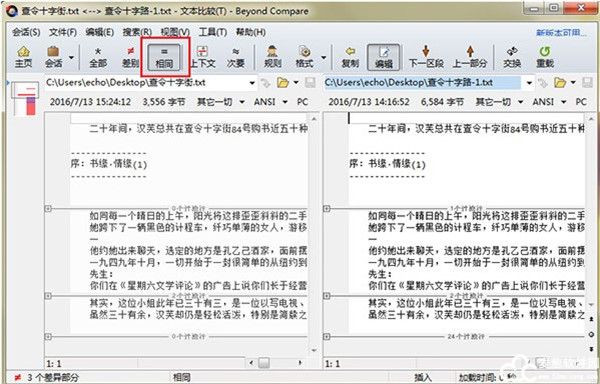Open the 会话(S) menu
The image size is (600, 384).
point(26,32)
